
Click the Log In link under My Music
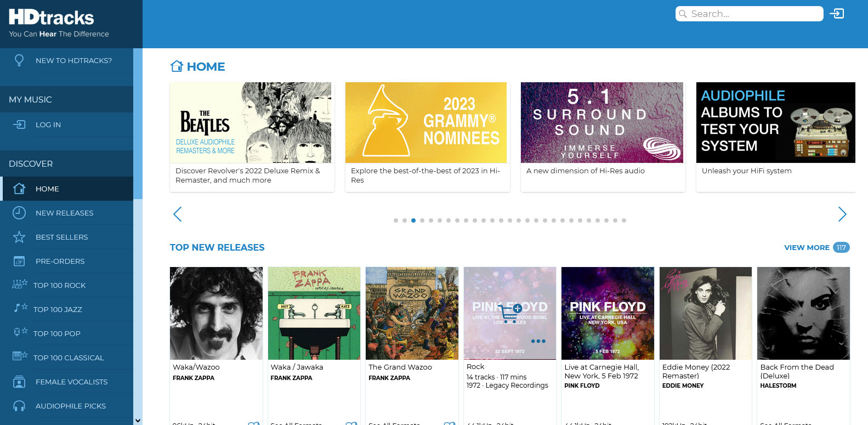48,124
